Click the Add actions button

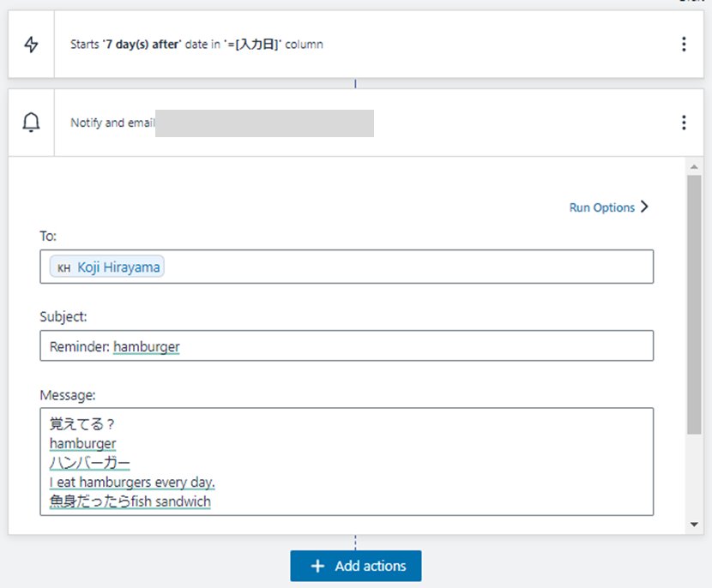(x=355, y=566)
